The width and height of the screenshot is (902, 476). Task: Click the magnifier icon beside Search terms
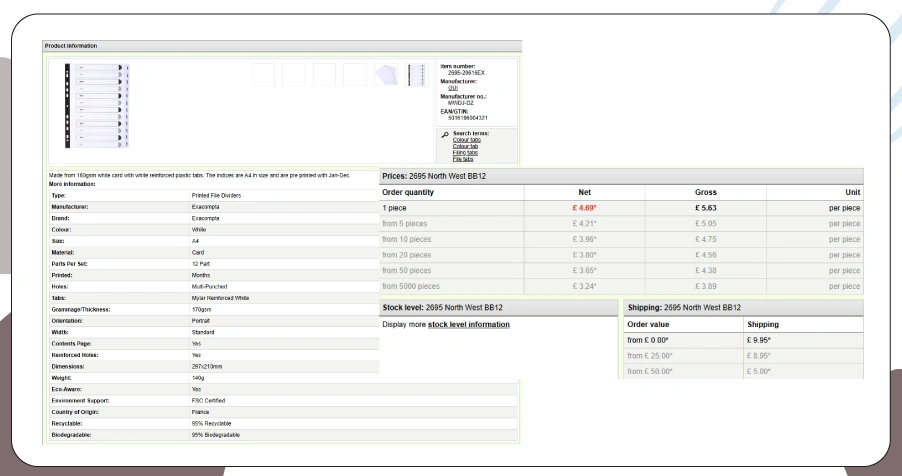click(445, 135)
